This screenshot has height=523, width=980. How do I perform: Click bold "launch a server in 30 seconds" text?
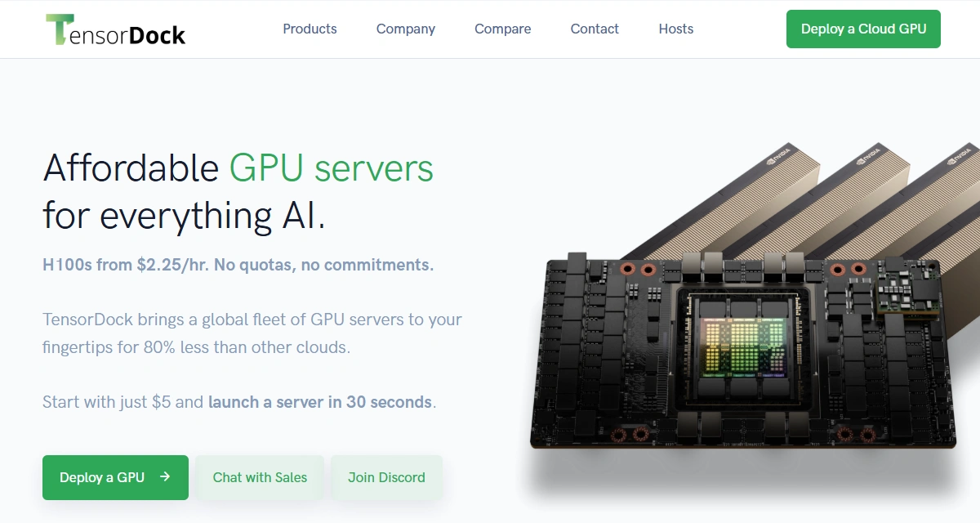320,402
